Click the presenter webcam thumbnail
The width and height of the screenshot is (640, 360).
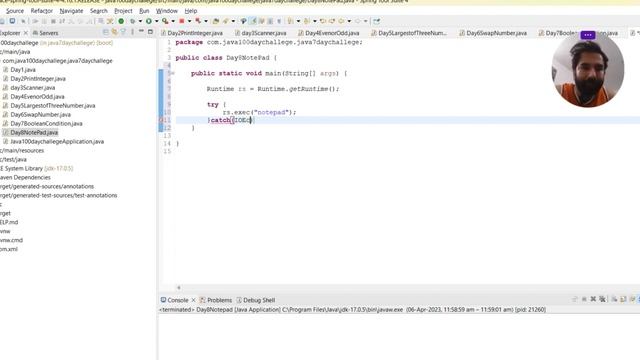(588, 71)
